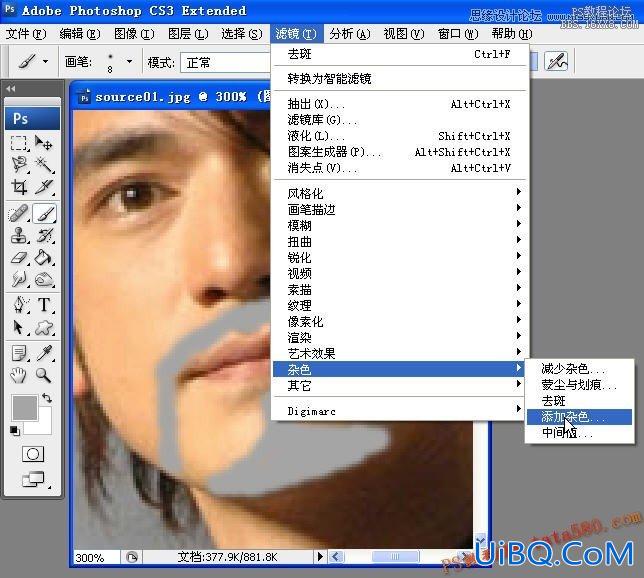Select the Eyedropper tool
This screenshot has height=578, width=644.
click(x=44, y=353)
